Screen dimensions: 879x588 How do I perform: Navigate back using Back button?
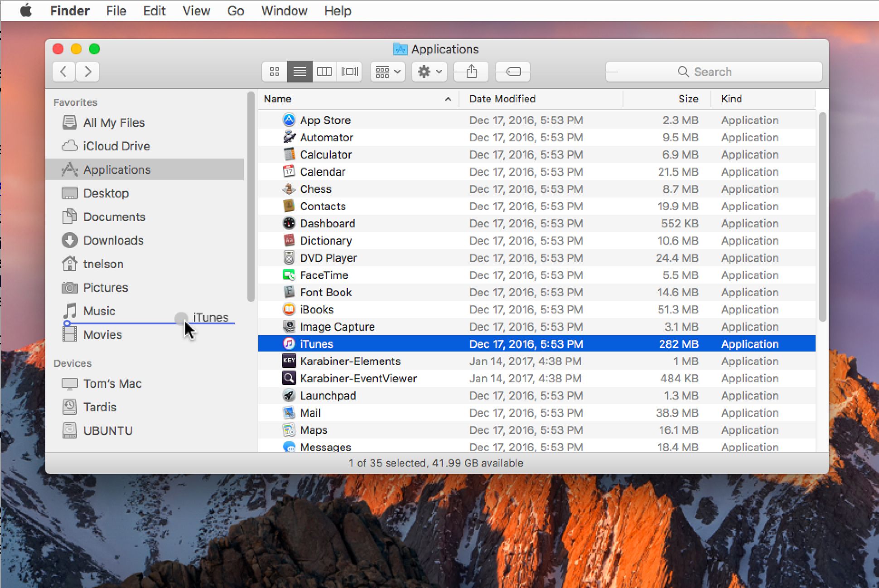pos(63,72)
